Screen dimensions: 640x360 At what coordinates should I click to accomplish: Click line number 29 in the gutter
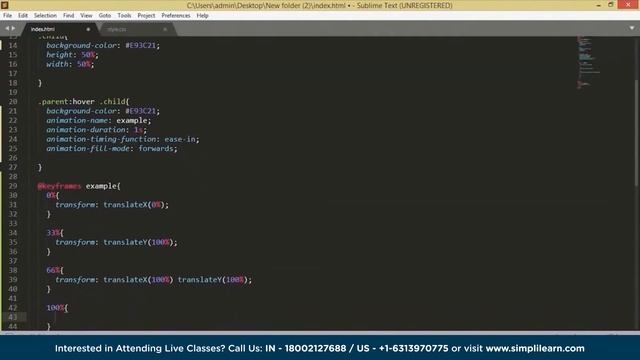(13, 186)
